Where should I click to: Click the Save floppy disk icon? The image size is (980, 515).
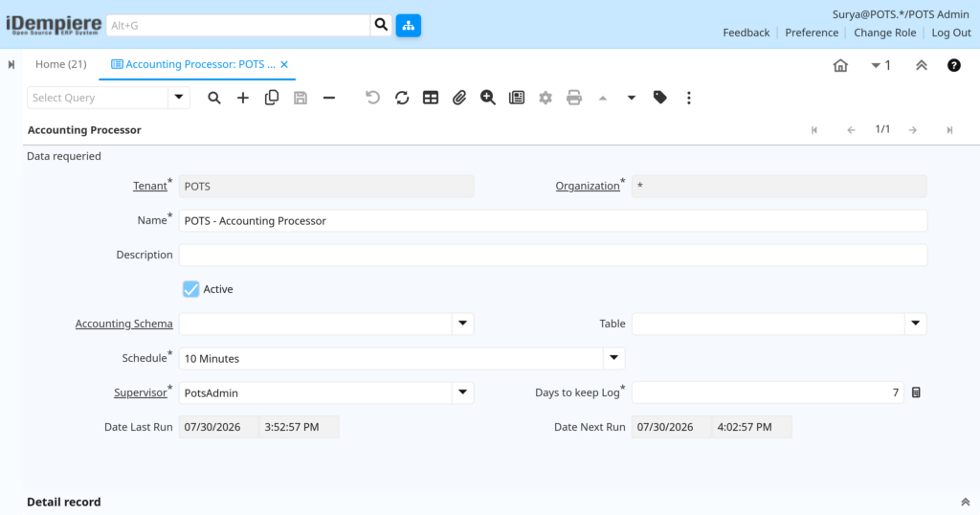(301, 98)
